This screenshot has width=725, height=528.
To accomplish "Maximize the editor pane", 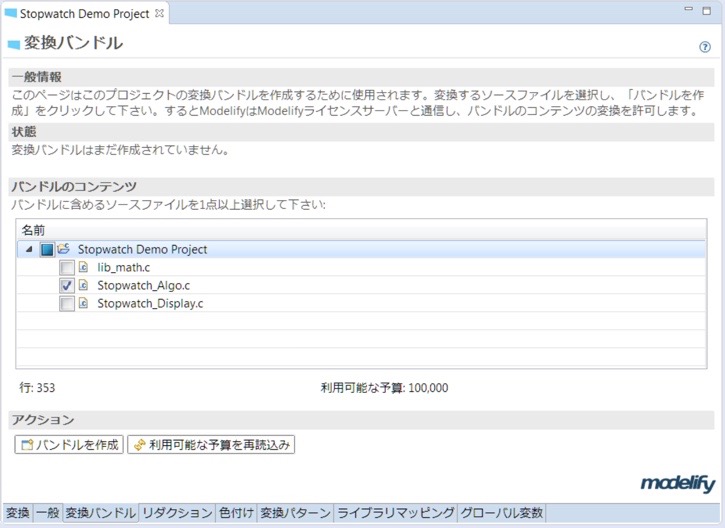I will (x=707, y=10).
